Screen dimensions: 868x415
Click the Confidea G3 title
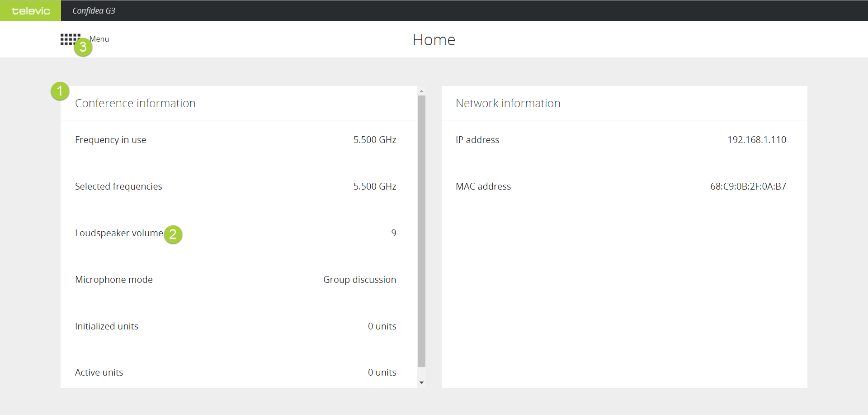coord(94,10)
